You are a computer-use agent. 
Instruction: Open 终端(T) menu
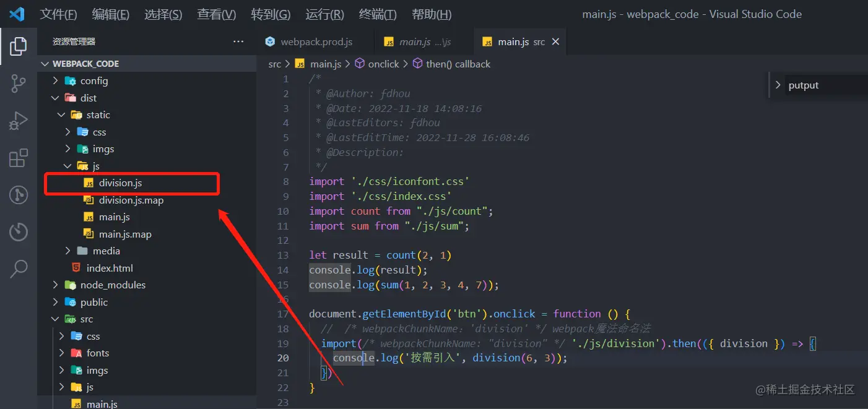pyautogui.click(x=378, y=14)
